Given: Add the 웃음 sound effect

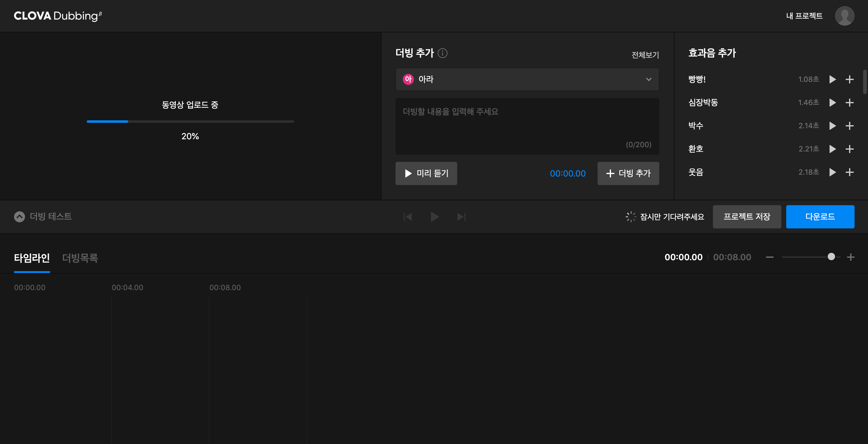Looking at the screenshot, I should click(x=849, y=172).
